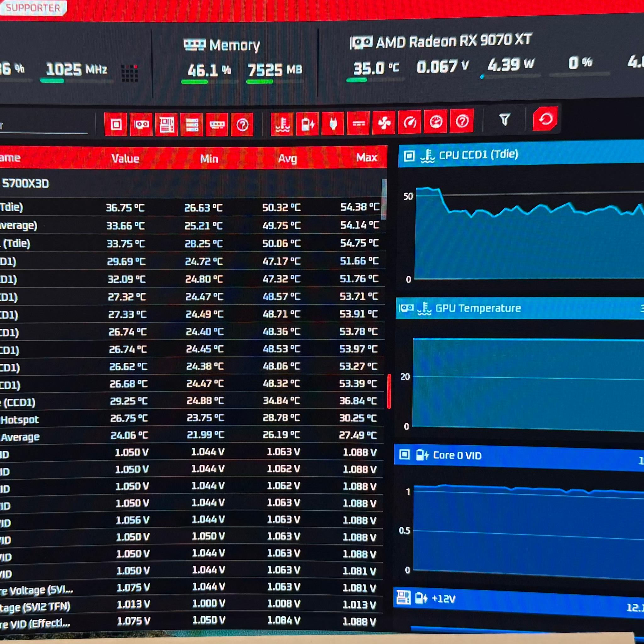Viewport: 644px width, 644px height.
Task: Click the red reset values button
Action: tap(545, 119)
